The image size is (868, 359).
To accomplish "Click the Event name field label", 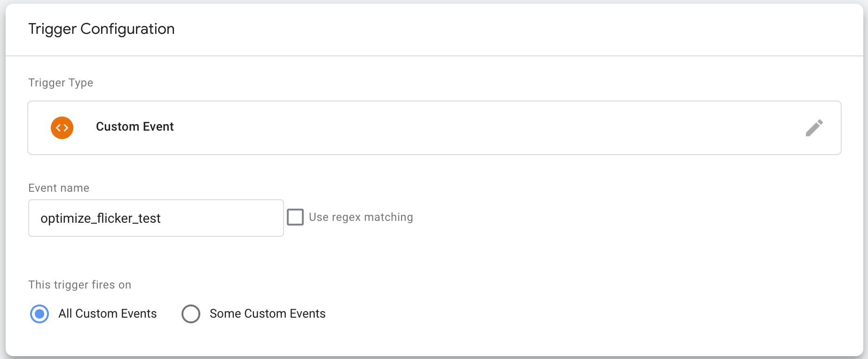I will (x=59, y=188).
